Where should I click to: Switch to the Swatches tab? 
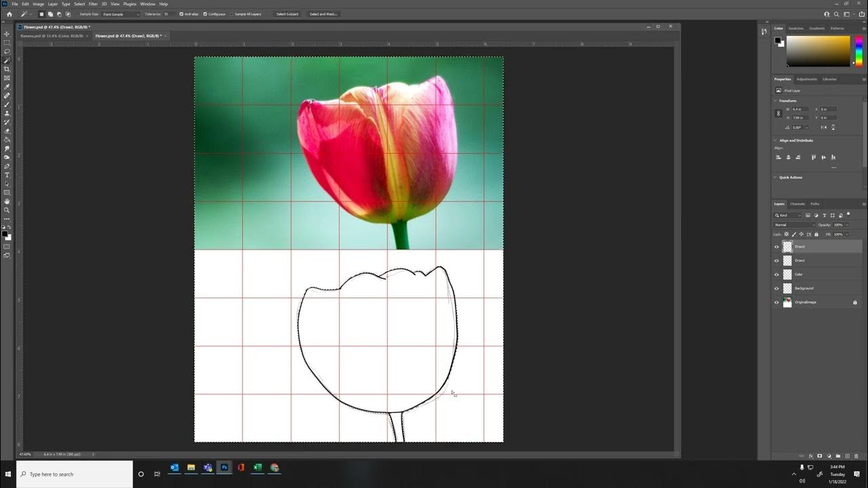(797, 28)
